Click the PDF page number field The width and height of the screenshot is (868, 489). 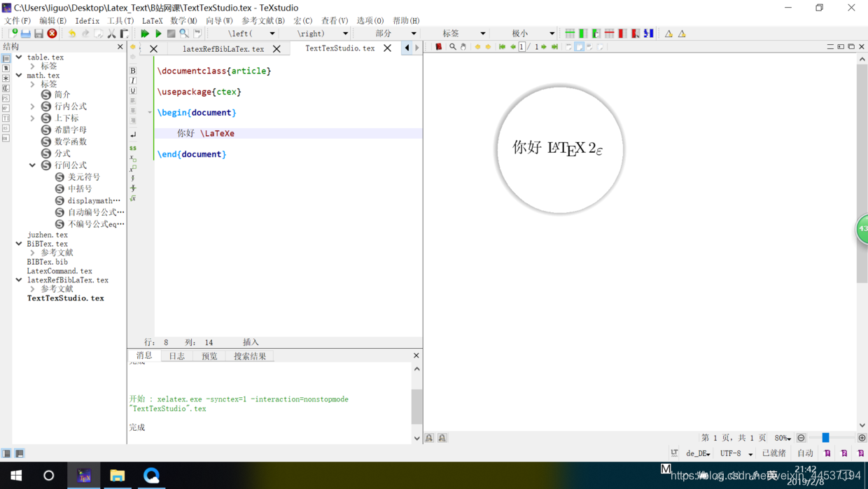click(521, 47)
